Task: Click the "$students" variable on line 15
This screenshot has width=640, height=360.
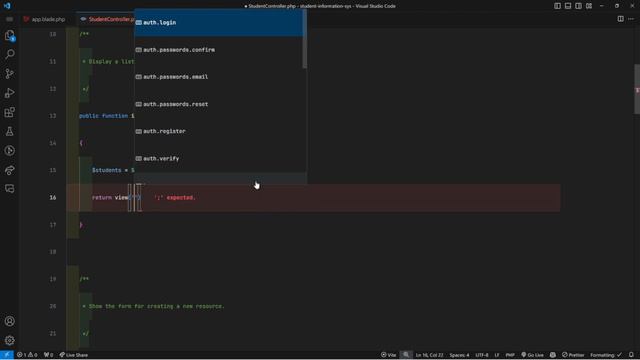Action: coord(107,170)
